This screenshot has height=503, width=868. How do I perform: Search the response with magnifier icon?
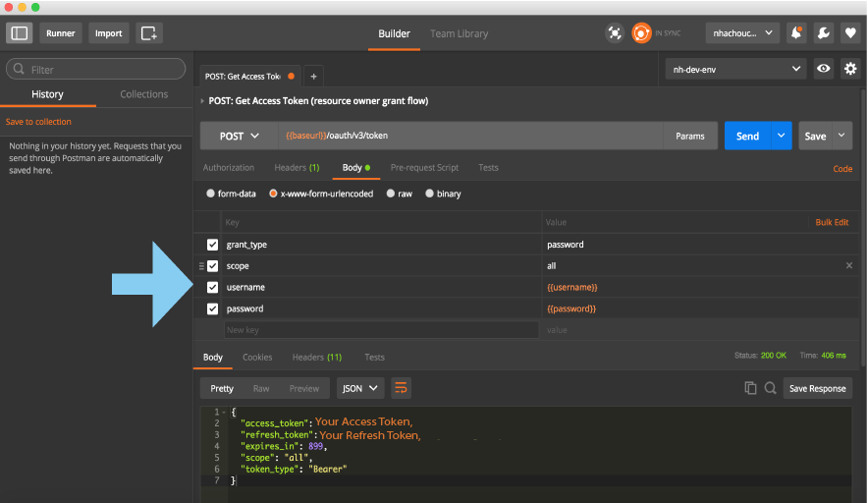coord(771,388)
